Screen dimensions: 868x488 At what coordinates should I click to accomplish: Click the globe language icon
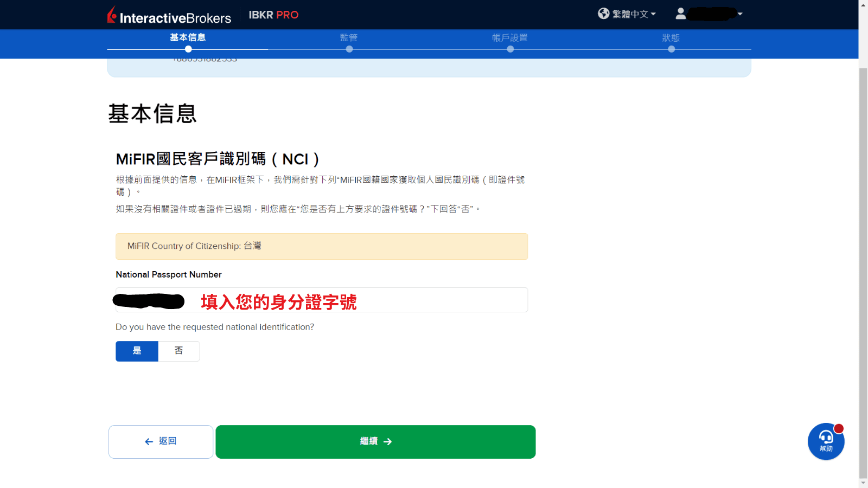tap(603, 14)
